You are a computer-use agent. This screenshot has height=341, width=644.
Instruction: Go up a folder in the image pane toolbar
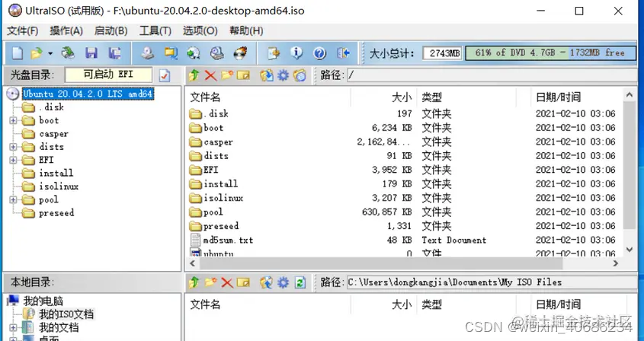[x=194, y=75]
